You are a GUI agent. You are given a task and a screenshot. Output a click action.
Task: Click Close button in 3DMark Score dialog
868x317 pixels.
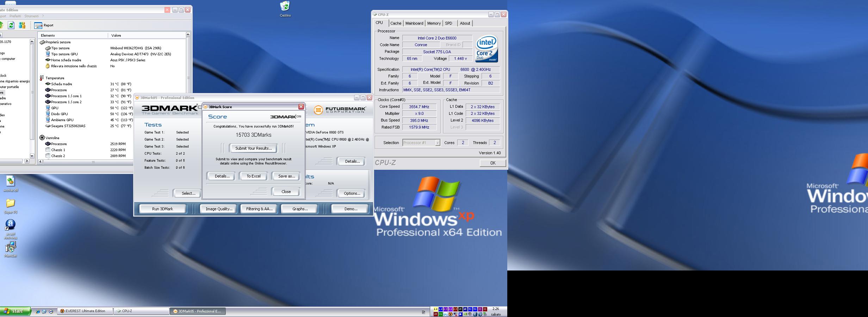pyautogui.click(x=286, y=192)
